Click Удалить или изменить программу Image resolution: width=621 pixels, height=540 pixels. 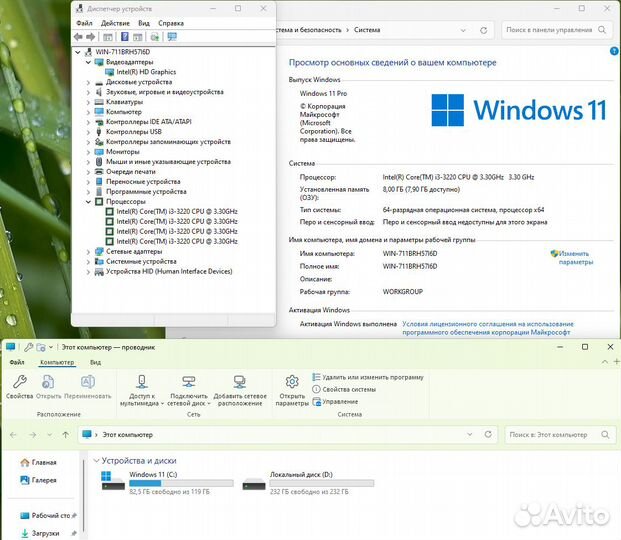coord(368,377)
